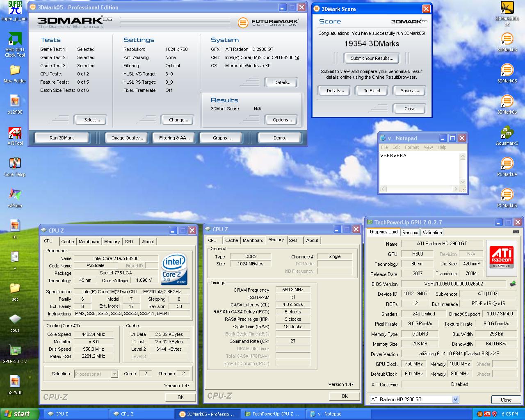Open SPD tab in middle CPU-Z window
Screen dimensions: 525x420
pyautogui.click(x=293, y=240)
